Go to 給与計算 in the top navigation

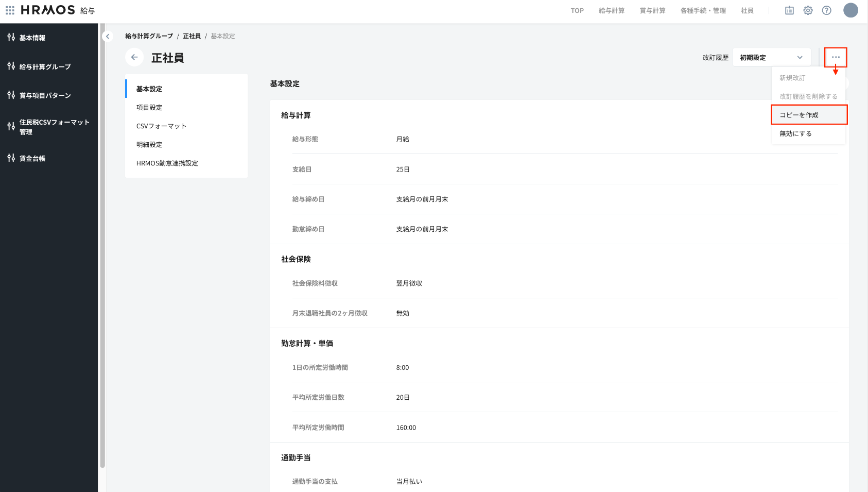click(x=611, y=11)
